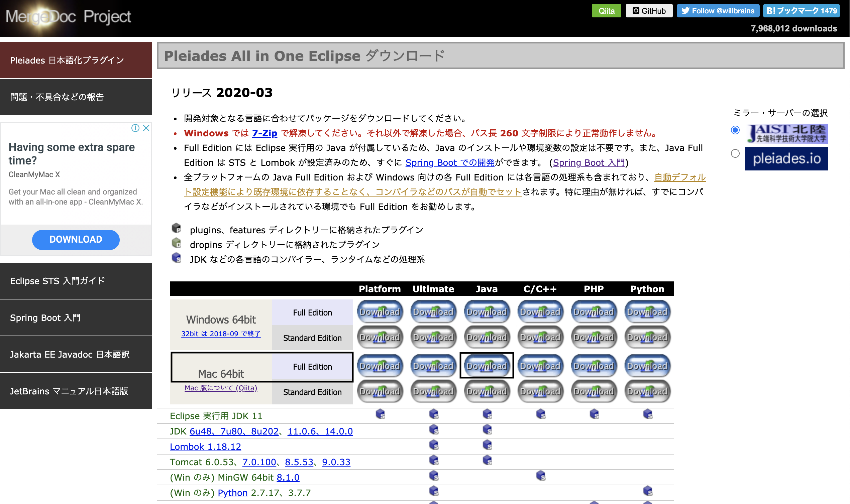
Task: Download Windows Standard Edition Python package
Action: click(x=647, y=337)
